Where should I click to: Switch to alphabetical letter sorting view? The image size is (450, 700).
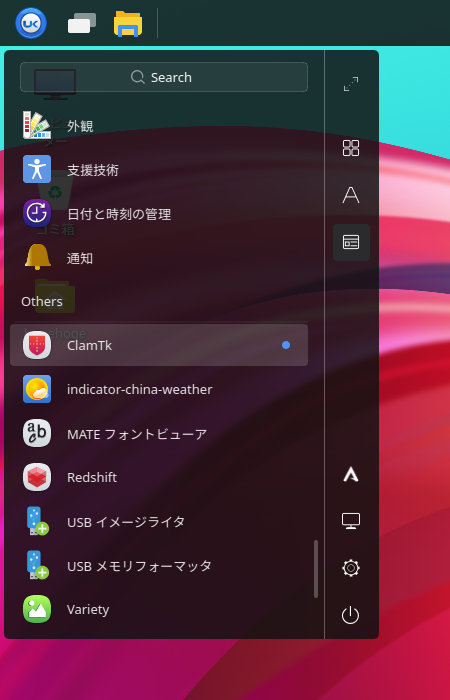[351, 195]
